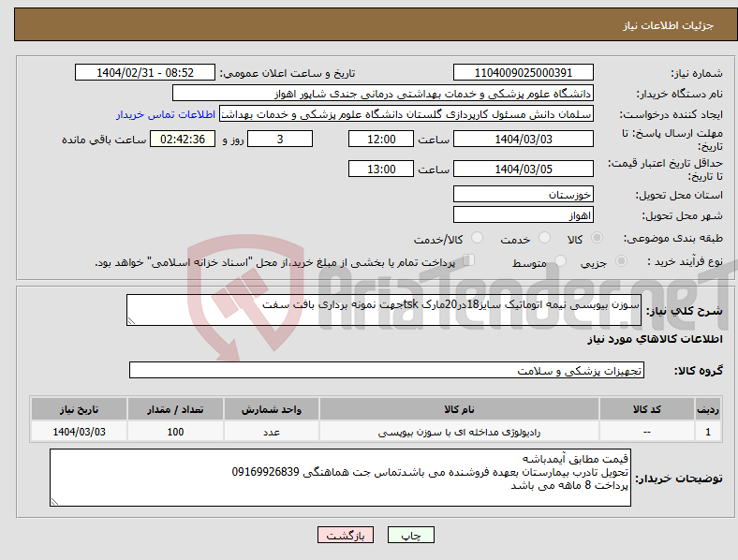738x560 pixels.
Task: Click the کد کالا column header
Action: coord(647,409)
